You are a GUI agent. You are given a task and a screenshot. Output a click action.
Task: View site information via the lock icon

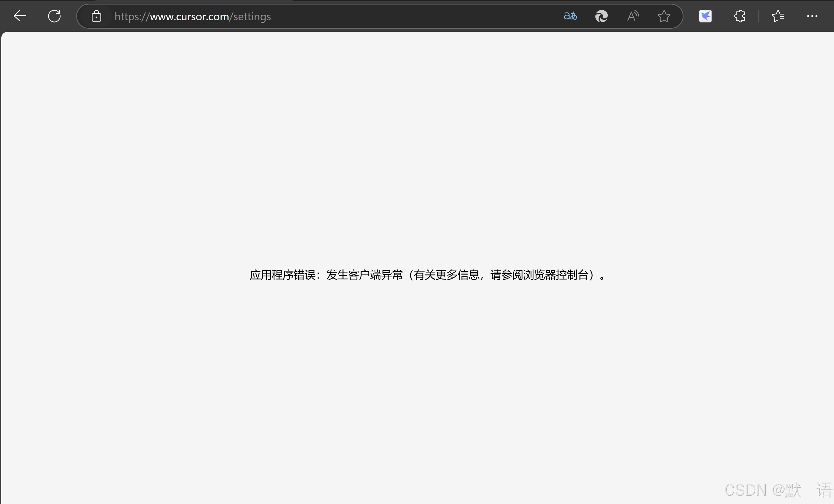click(96, 16)
